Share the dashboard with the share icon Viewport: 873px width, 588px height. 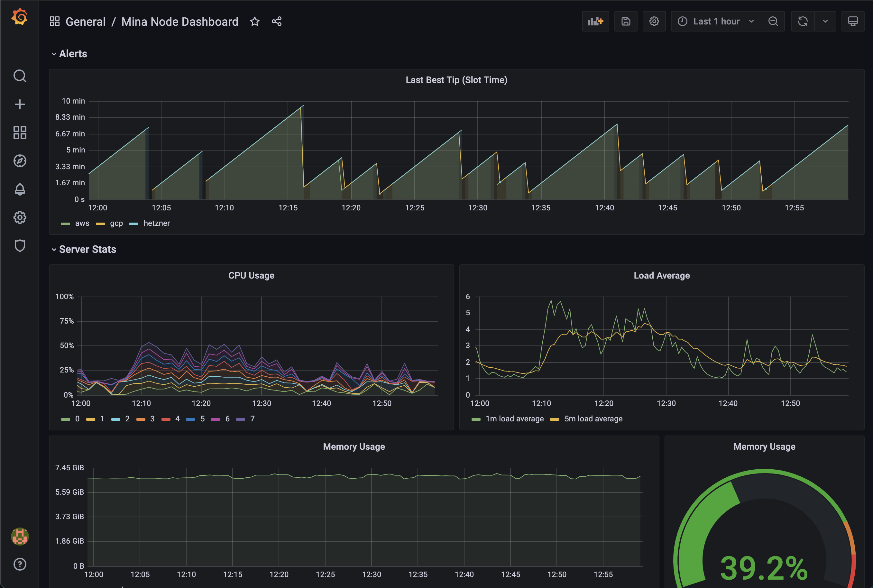277,21
